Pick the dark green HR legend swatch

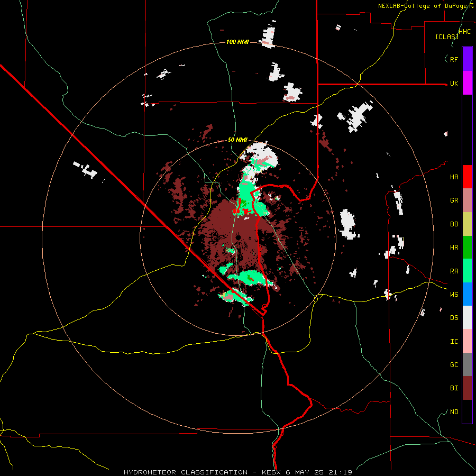click(x=467, y=248)
